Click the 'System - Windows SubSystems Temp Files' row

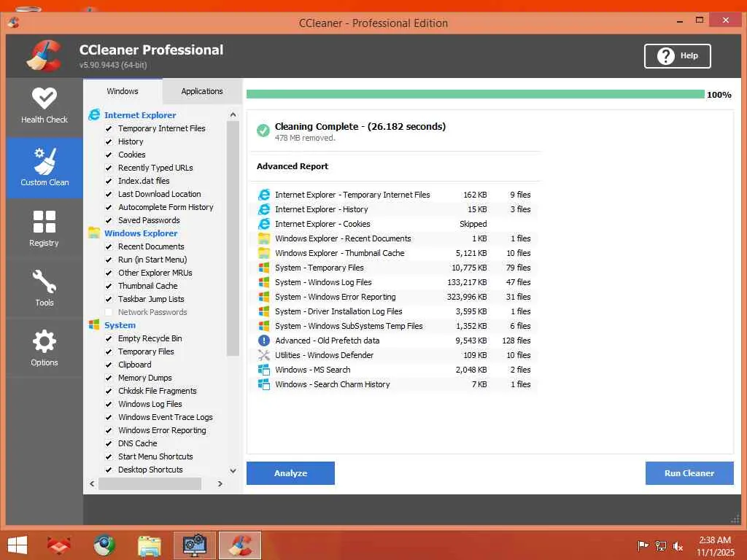(394, 326)
